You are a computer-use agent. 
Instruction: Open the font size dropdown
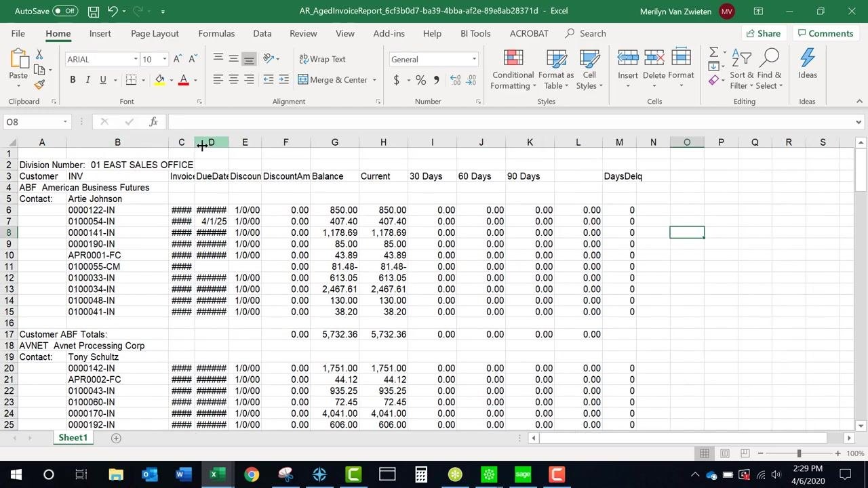pyautogui.click(x=164, y=60)
